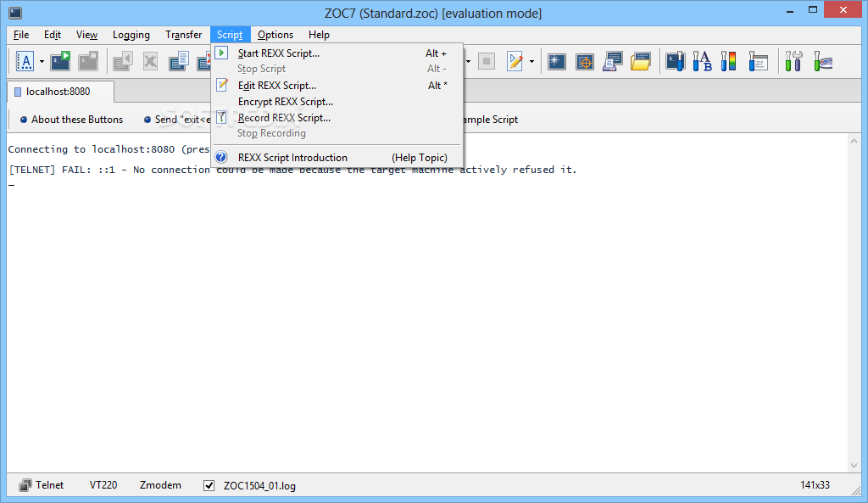
Task: Click the yellow folder toolbar icon
Action: point(641,61)
